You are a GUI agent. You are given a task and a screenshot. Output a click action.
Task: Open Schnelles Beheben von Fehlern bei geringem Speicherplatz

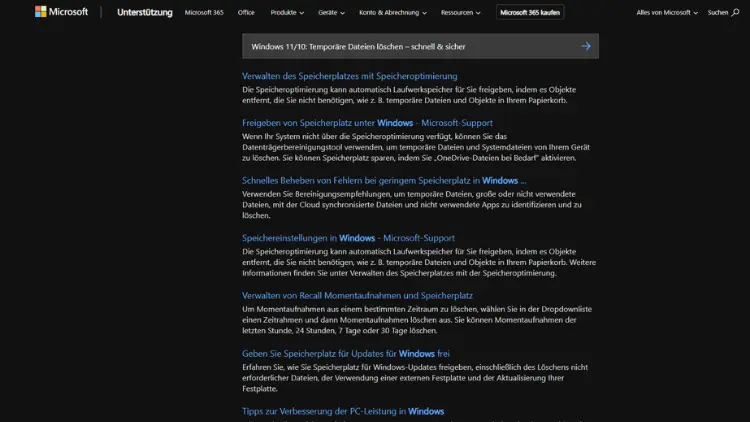click(x=384, y=180)
